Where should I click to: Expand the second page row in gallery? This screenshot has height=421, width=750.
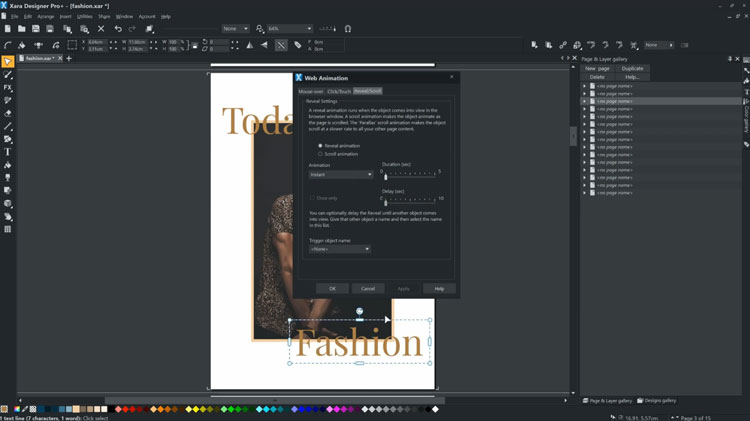coord(584,94)
